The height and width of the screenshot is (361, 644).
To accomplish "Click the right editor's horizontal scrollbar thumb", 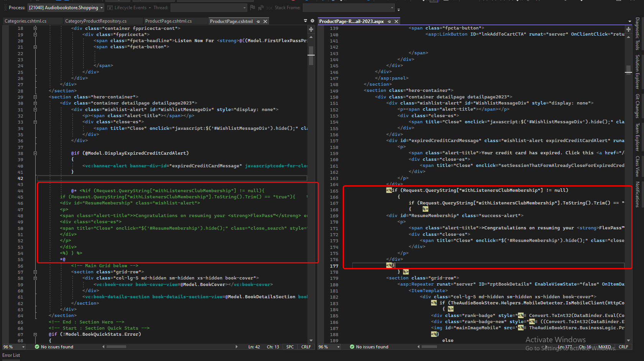I will (x=429, y=347).
